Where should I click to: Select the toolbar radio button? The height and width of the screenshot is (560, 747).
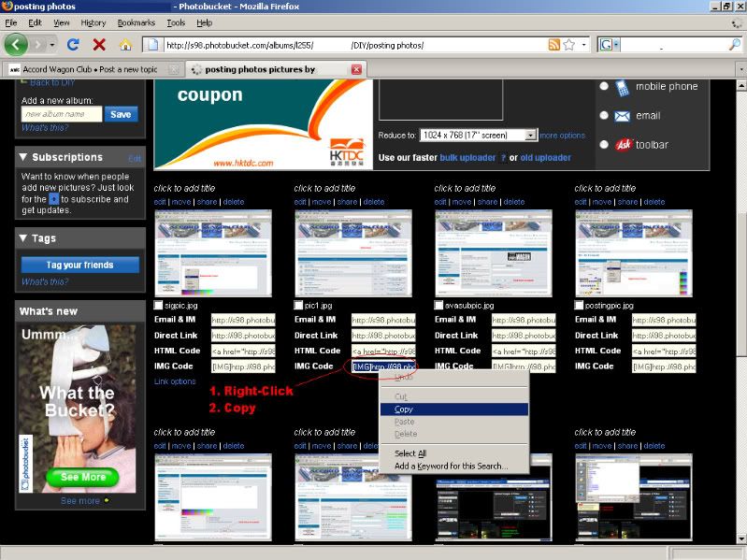pos(604,144)
